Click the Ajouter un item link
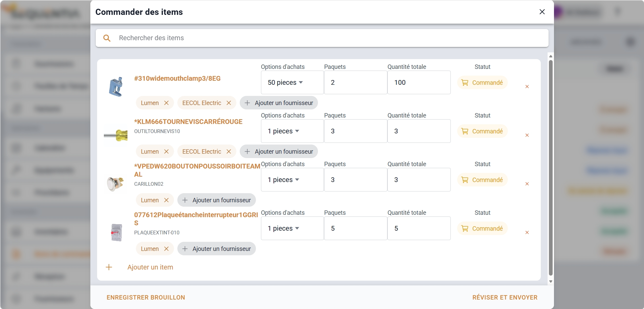Viewport: 644px width, 309px height. pos(150,267)
